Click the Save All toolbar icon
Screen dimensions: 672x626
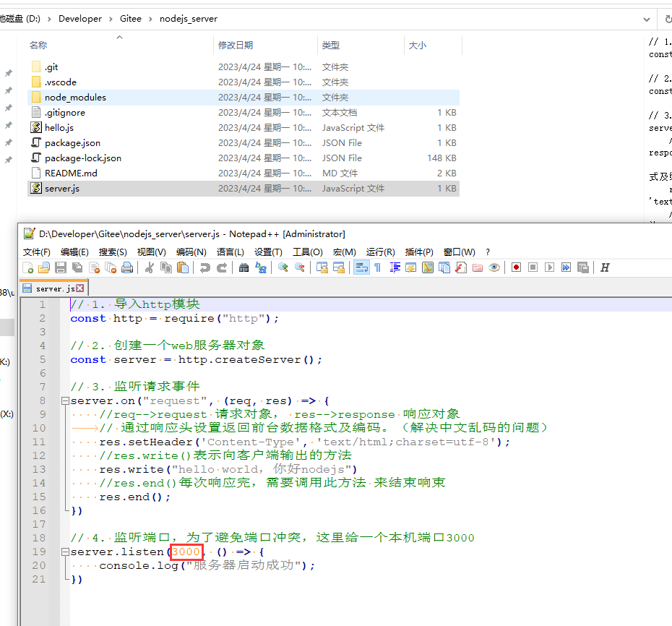coord(77,267)
